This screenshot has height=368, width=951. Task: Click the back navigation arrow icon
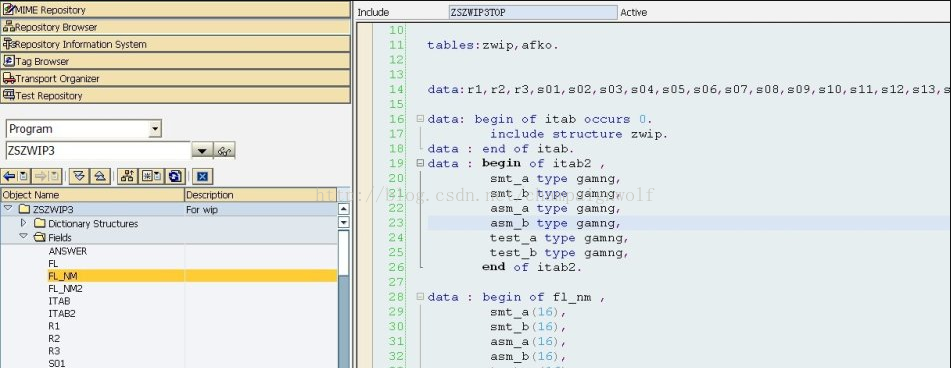point(9,176)
